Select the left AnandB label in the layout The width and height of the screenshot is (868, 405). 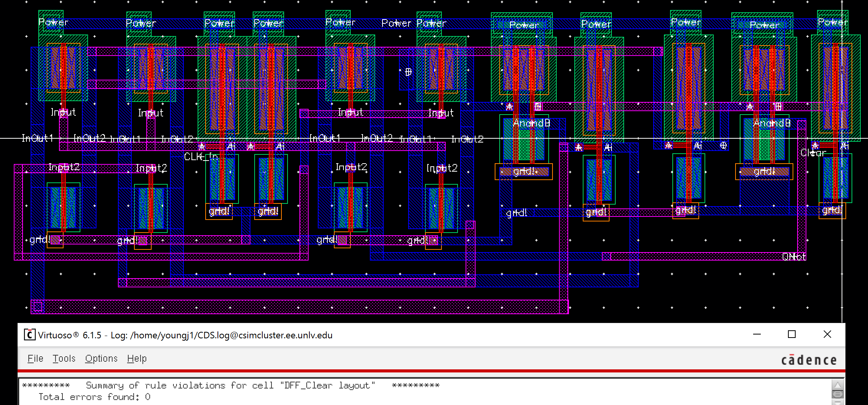coord(531,123)
